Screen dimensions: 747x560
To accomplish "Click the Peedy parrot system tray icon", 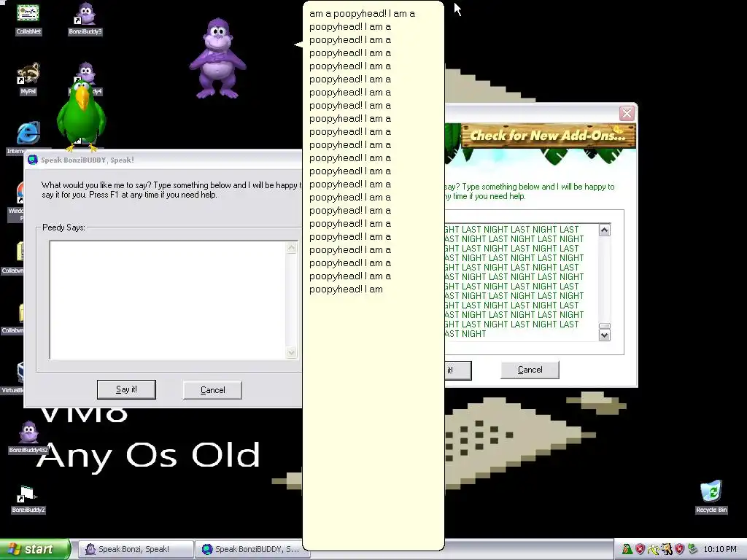I will click(627, 549).
